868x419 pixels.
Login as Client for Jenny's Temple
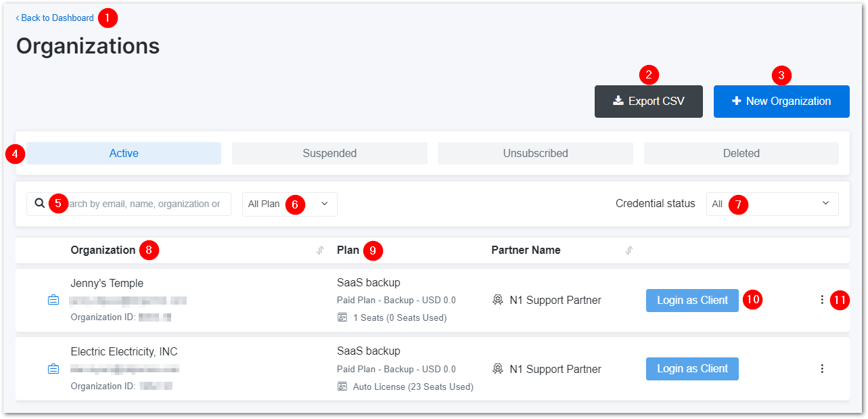click(692, 300)
